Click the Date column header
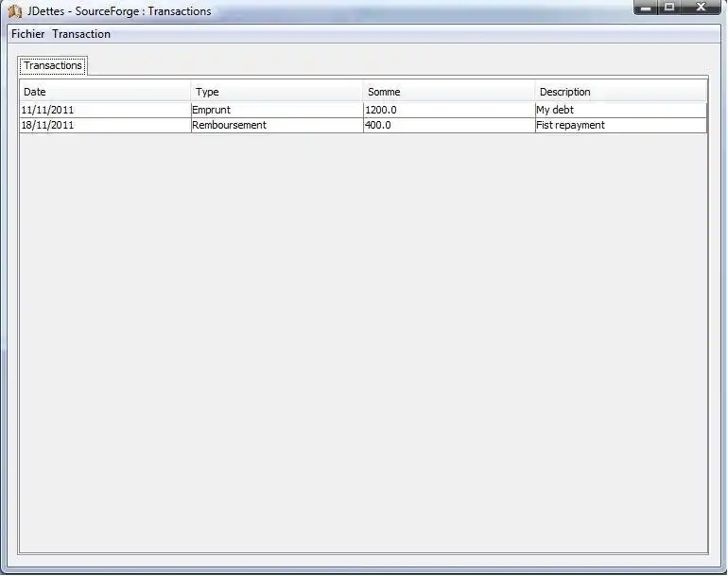Viewport: 728px width, 576px height. pos(105,92)
